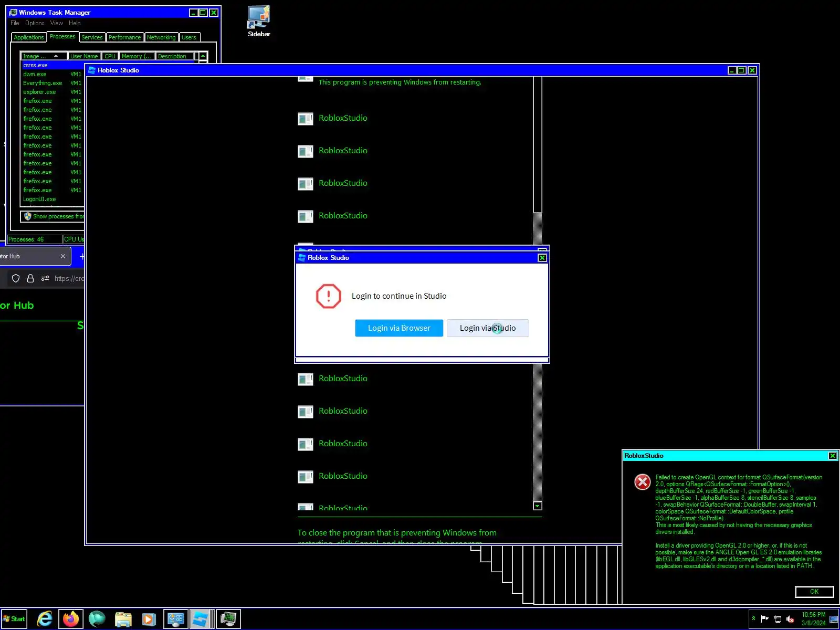Click Show Desktop button beside the clock
The height and width of the screenshot is (630, 840).
coord(834,619)
